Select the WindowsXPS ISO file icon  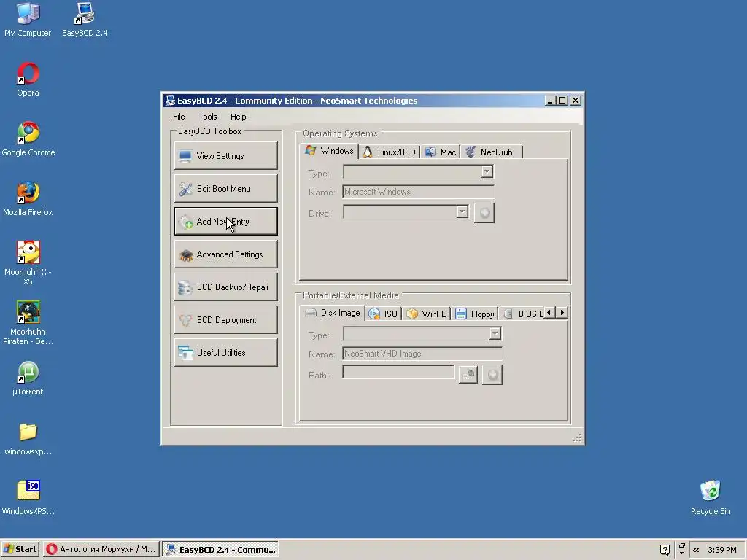[28, 497]
